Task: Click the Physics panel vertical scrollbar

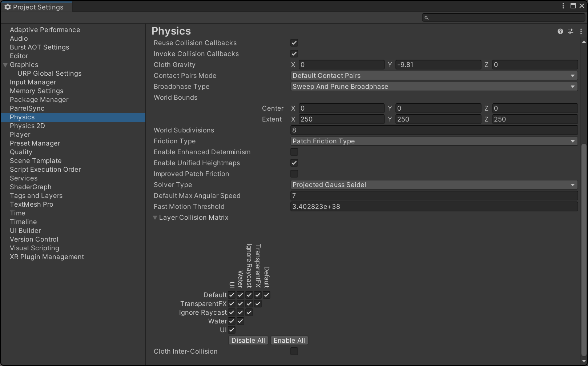Action: pos(584,250)
